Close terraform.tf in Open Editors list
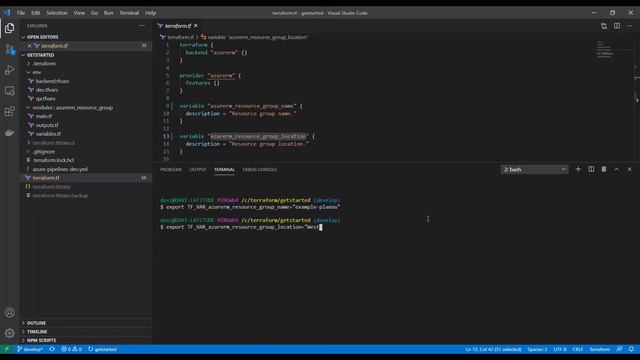Viewport: 640px width, 360px height. click(29, 46)
